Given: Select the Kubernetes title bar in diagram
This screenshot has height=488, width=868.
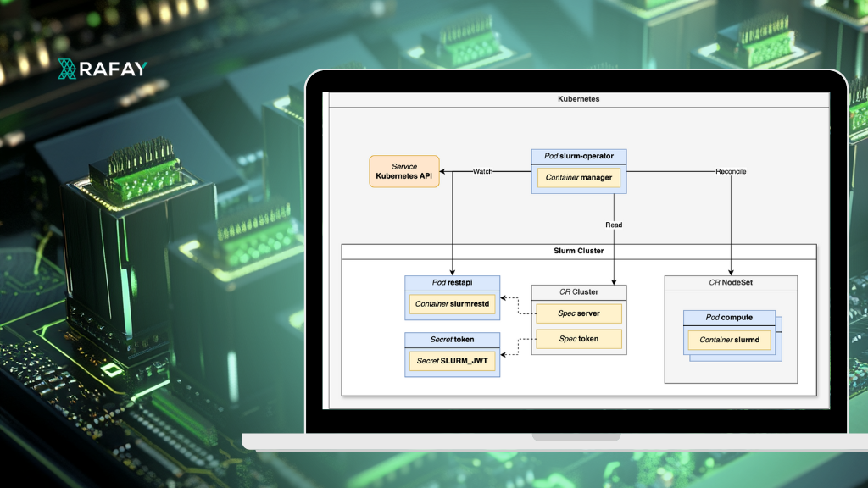Looking at the screenshot, I should tap(578, 99).
